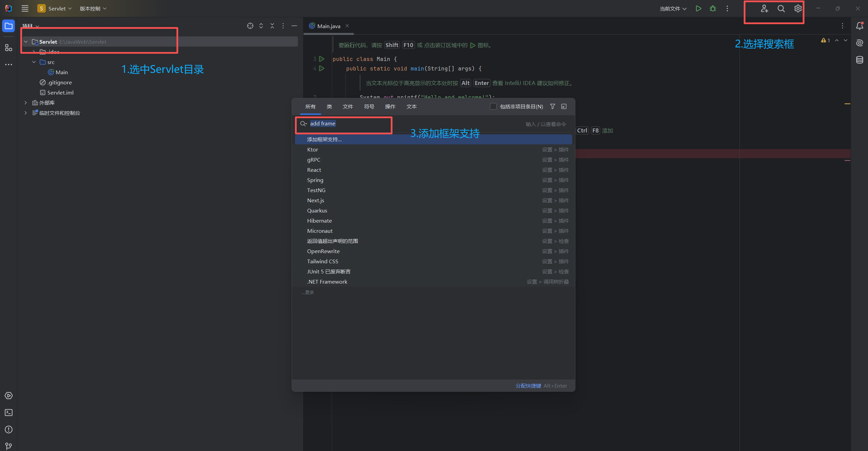This screenshot has height=451, width=868.
Task: Open the 当前文件 run configuration dropdown
Action: [673, 8]
